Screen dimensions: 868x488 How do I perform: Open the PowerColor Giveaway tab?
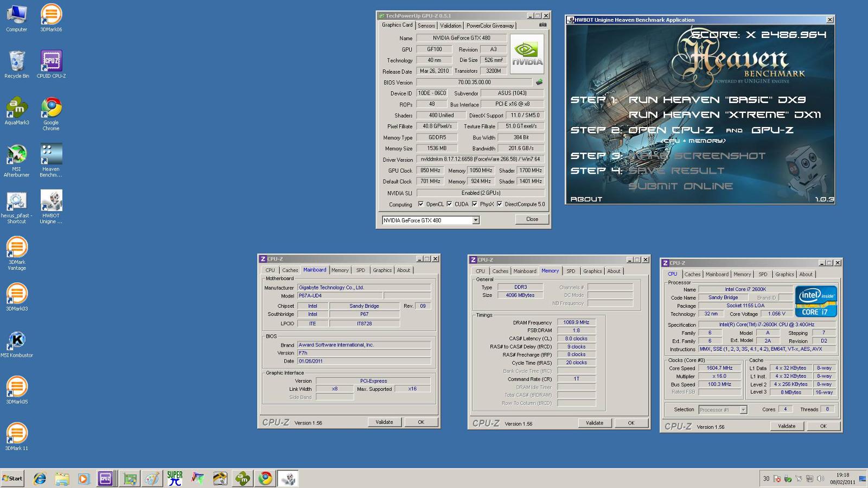coord(490,26)
